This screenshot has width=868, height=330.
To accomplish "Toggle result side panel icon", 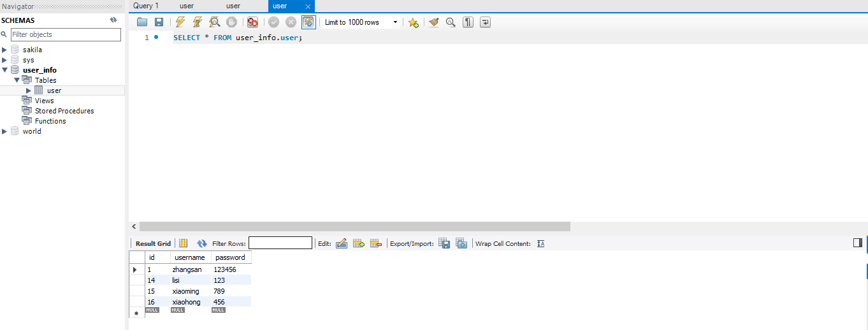I will 857,243.
